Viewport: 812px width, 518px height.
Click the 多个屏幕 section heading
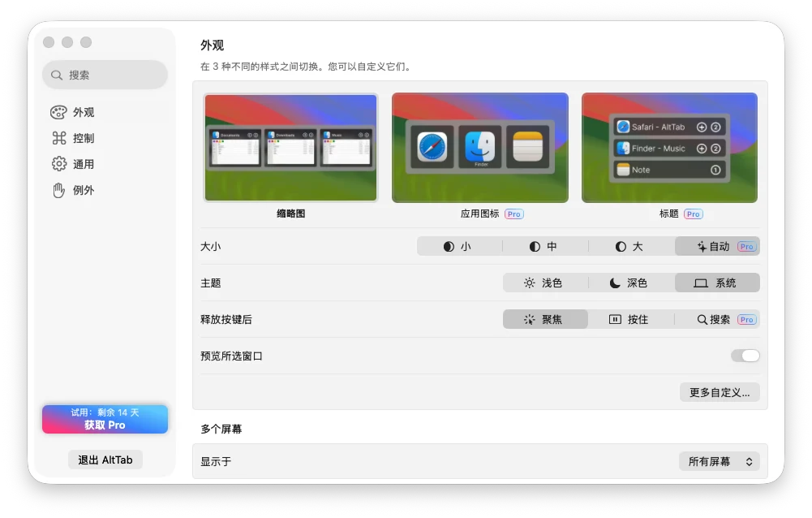221,429
